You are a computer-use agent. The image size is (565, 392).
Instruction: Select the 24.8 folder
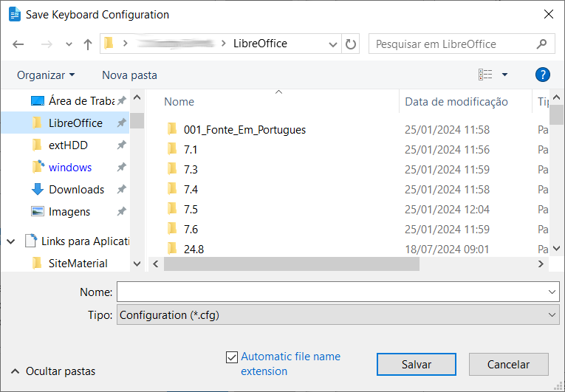pyautogui.click(x=194, y=249)
